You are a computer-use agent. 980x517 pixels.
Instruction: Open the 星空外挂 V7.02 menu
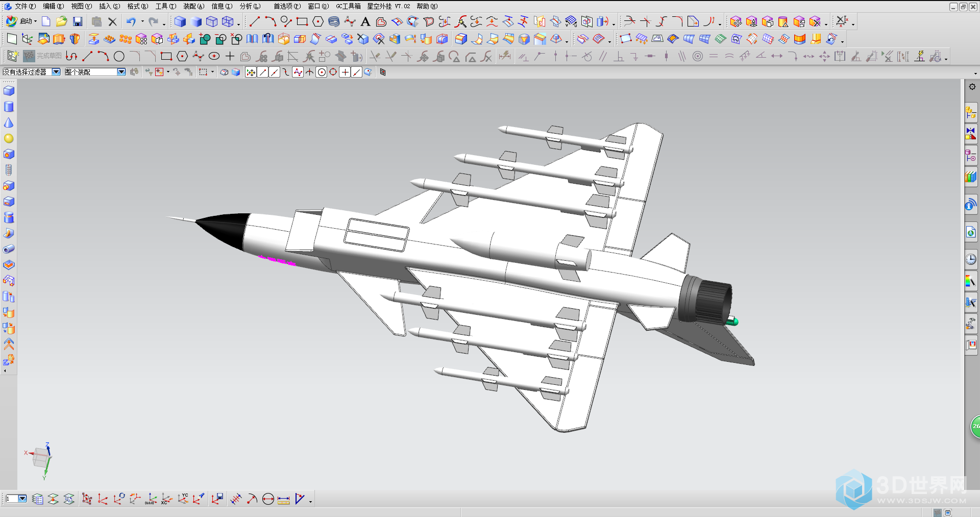pyautogui.click(x=388, y=6)
